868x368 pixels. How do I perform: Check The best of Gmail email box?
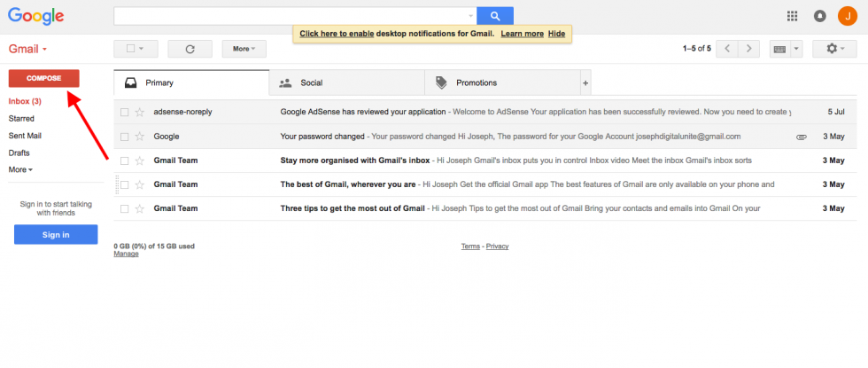pyautogui.click(x=125, y=184)
